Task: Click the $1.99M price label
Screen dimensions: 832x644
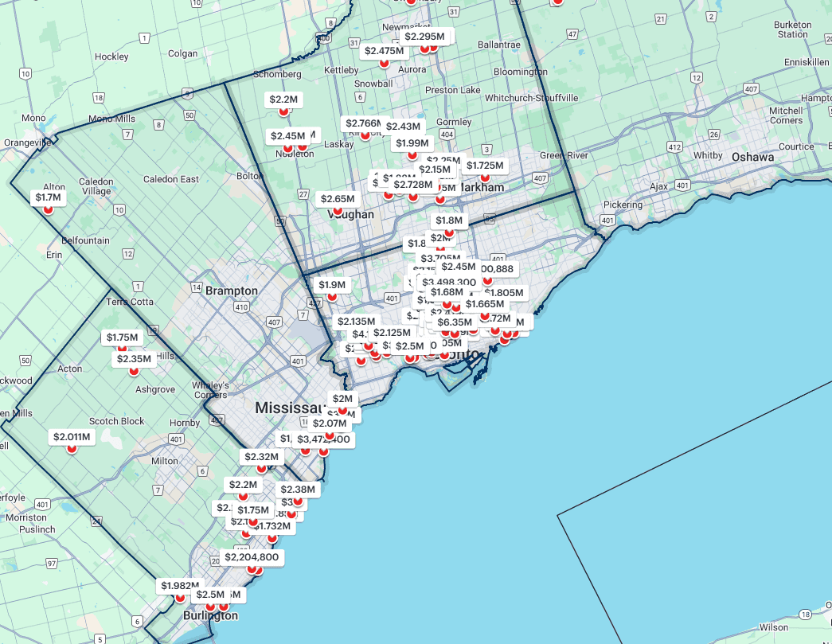Action: pos(412,143)
